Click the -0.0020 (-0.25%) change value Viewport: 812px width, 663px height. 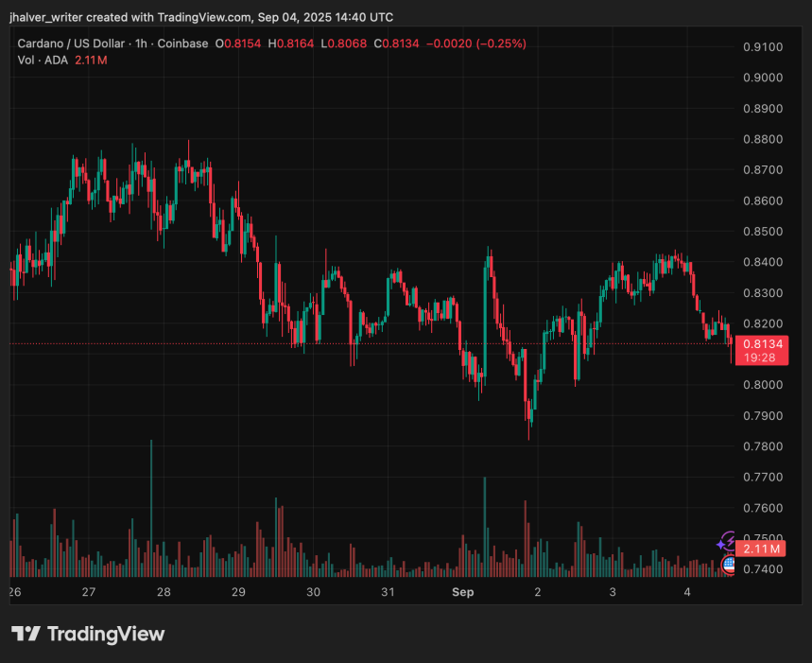(476, 44)
